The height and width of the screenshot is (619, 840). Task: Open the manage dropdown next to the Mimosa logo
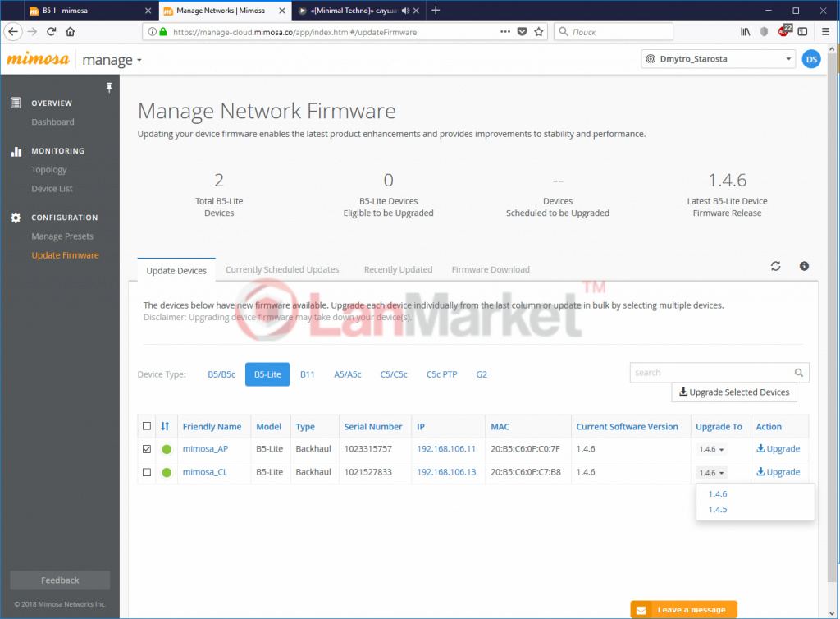112,61
